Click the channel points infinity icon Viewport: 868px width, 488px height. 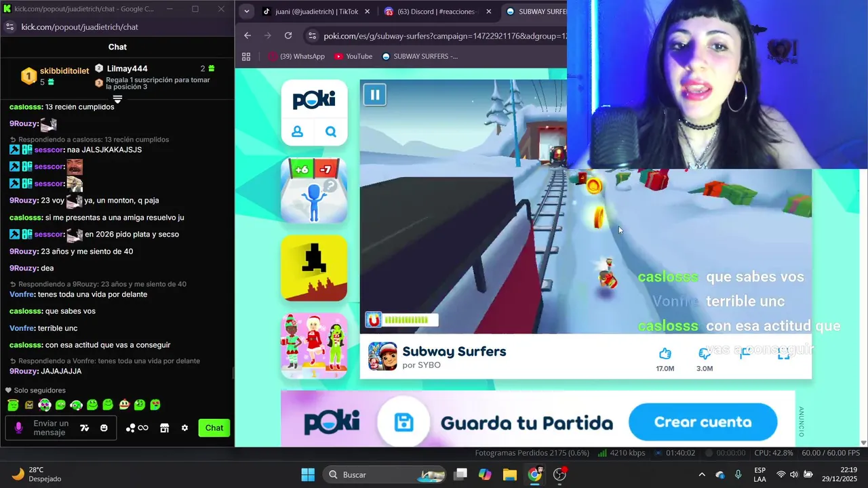(138, 428)
